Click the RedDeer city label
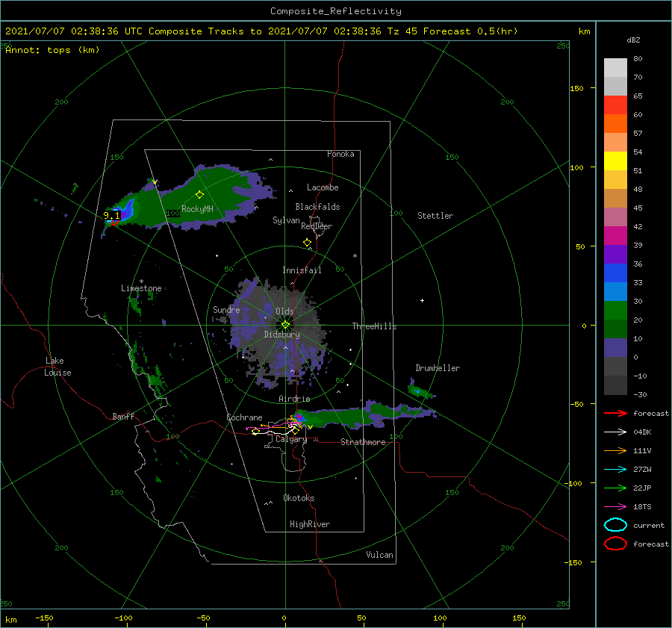Screen dimensions: 672x628 coord(317,226)
